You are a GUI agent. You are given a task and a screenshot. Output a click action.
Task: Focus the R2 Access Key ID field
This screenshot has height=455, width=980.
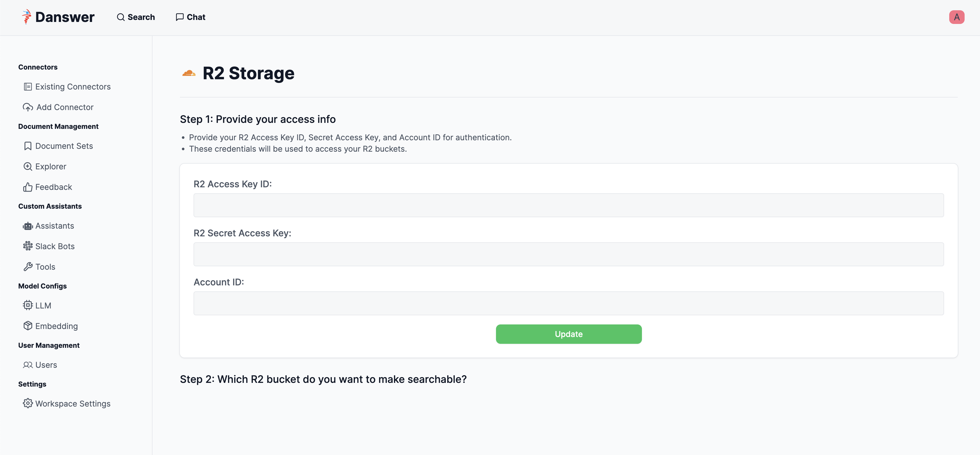point(568,206)
